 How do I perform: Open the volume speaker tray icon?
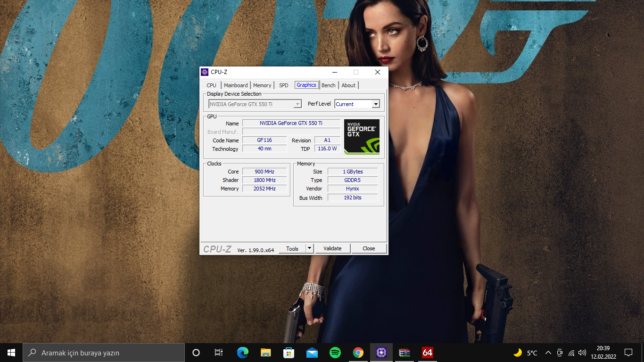(x=582, y=353)
